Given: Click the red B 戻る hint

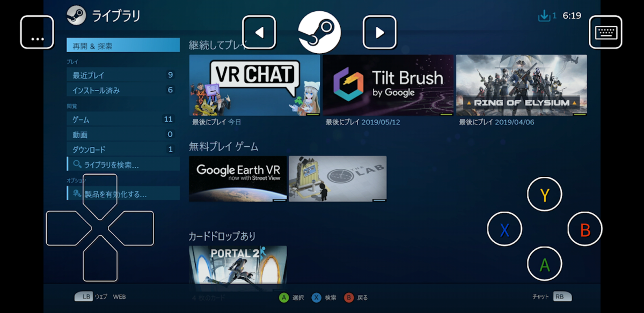Looking at the screenshot, I should (356, 297).
